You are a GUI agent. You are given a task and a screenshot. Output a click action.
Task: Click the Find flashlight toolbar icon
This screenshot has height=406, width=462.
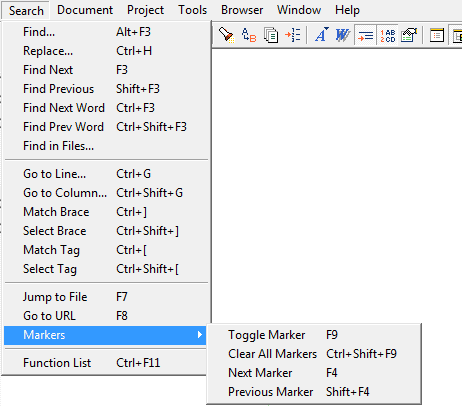tap(227, 35)
